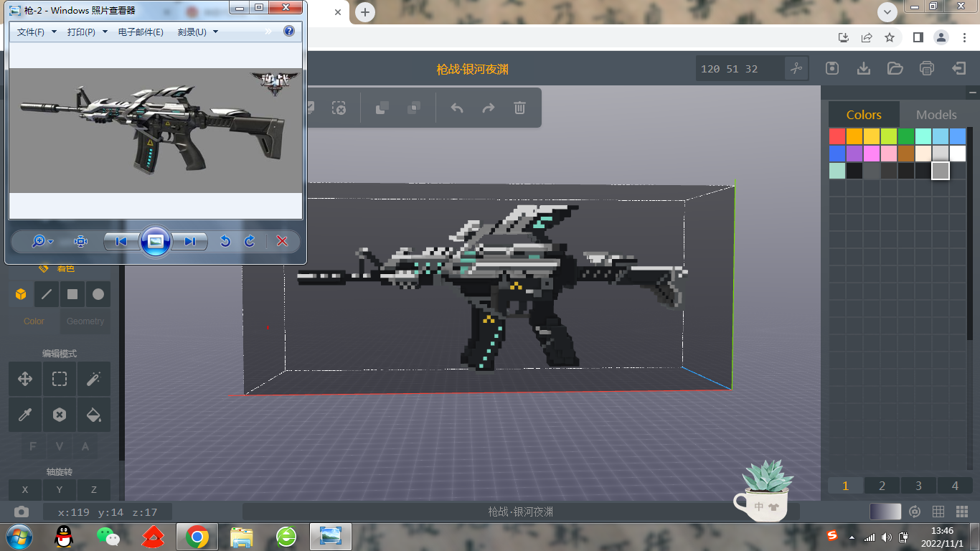The width and height of the screenshot is (980, 551).
Task: Open a file with the folder icon
Action: pyautogui.click(x=895, y=68)
